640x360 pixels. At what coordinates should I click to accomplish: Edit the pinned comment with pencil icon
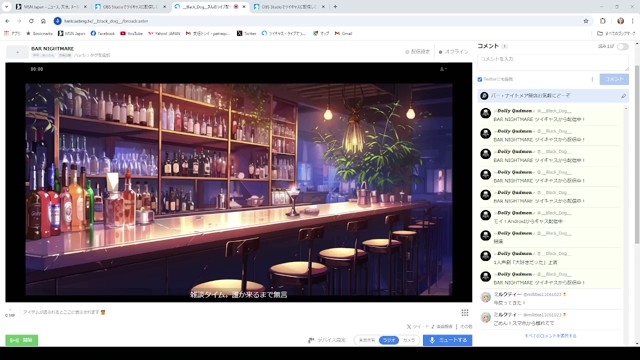pyautogui.click(x=623, y=96)
